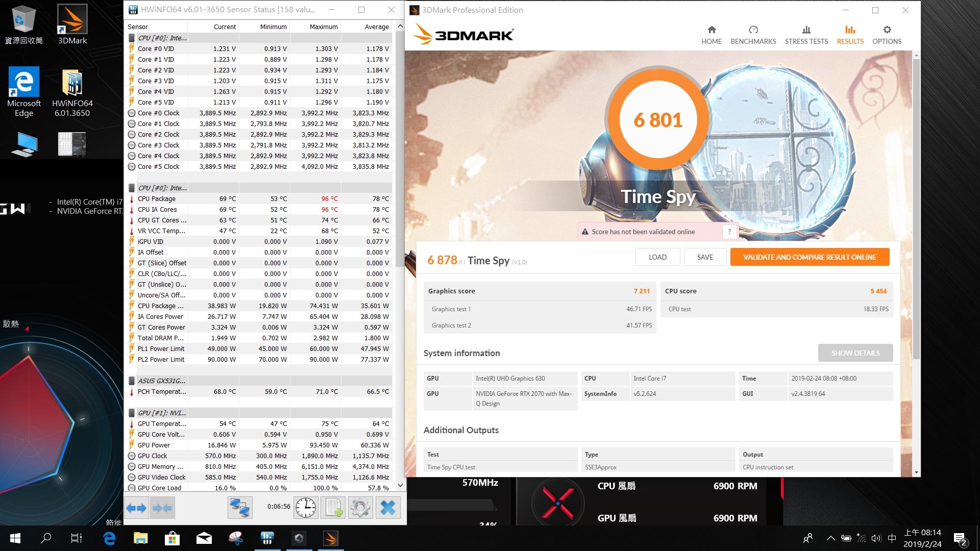Switch to Armoury Crate taskbar button
The height and width of the screenshot is (551, 980).
[299, 538]
